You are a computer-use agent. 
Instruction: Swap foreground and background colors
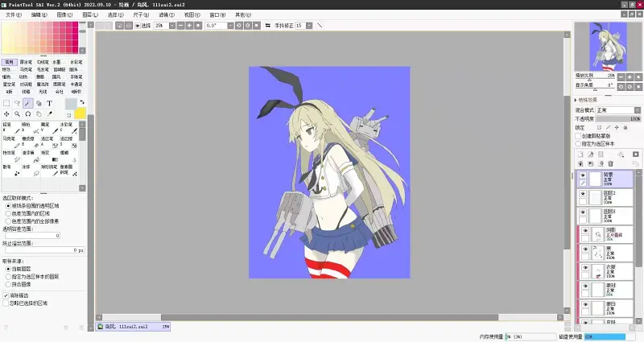click(82, 102)
